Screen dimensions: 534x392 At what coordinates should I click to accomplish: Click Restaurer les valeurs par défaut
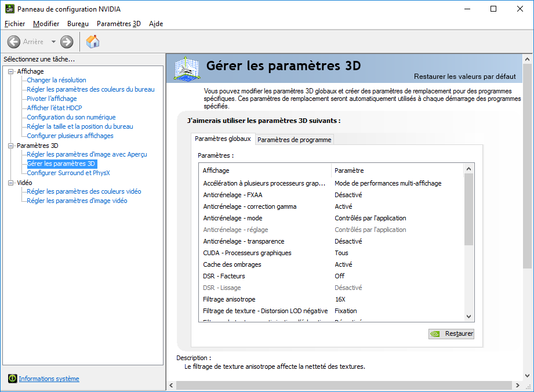tap(464, 77)
